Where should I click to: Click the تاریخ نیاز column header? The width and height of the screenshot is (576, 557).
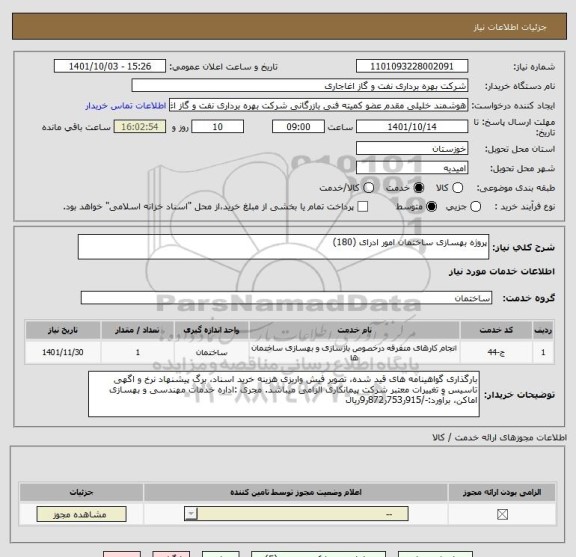(x=63, y=330)
